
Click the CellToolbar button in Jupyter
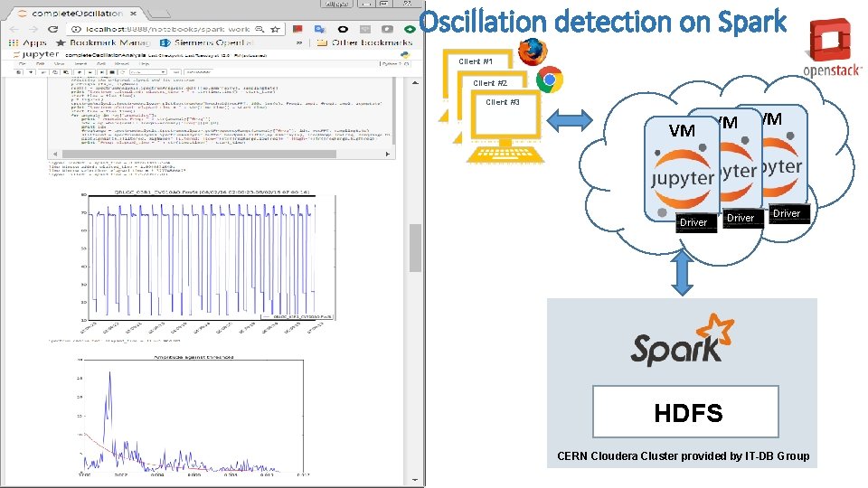tap(198, 72)
